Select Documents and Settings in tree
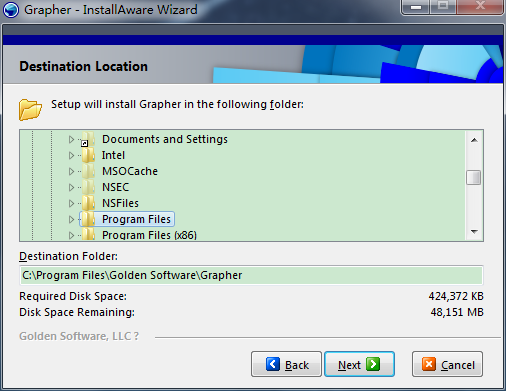Screen dimensions: 506x391 click(x=165, y=139)
